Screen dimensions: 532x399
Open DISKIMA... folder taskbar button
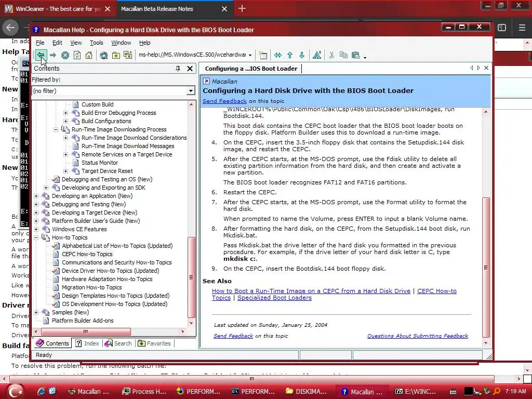click(x=307, y=392)
